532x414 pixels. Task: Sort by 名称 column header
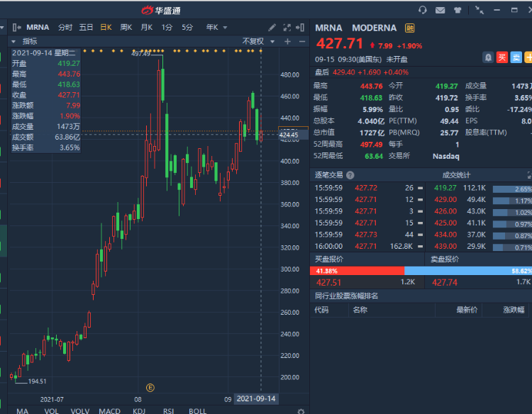tap(360, 310)
